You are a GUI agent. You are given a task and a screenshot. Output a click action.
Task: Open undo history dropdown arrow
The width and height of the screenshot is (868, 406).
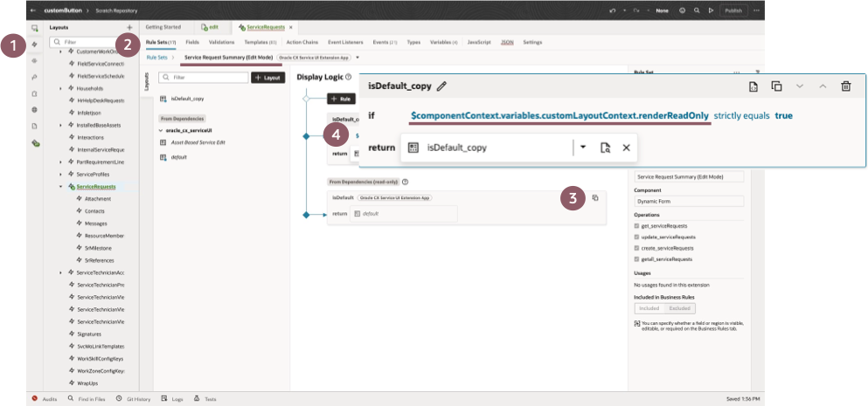coord(624,10)
